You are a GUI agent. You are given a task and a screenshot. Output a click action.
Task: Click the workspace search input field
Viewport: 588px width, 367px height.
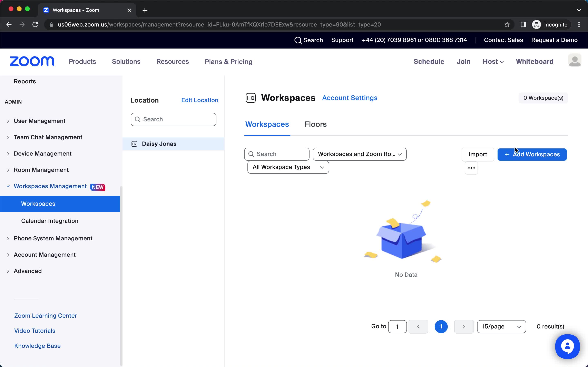276,154
